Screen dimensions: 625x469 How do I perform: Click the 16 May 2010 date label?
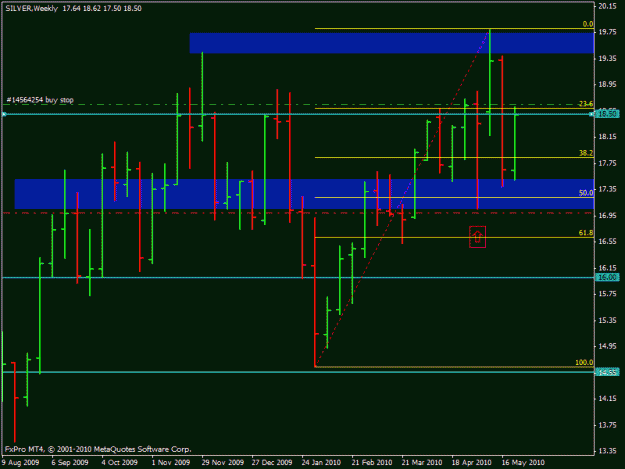click(x=523, y=463)
